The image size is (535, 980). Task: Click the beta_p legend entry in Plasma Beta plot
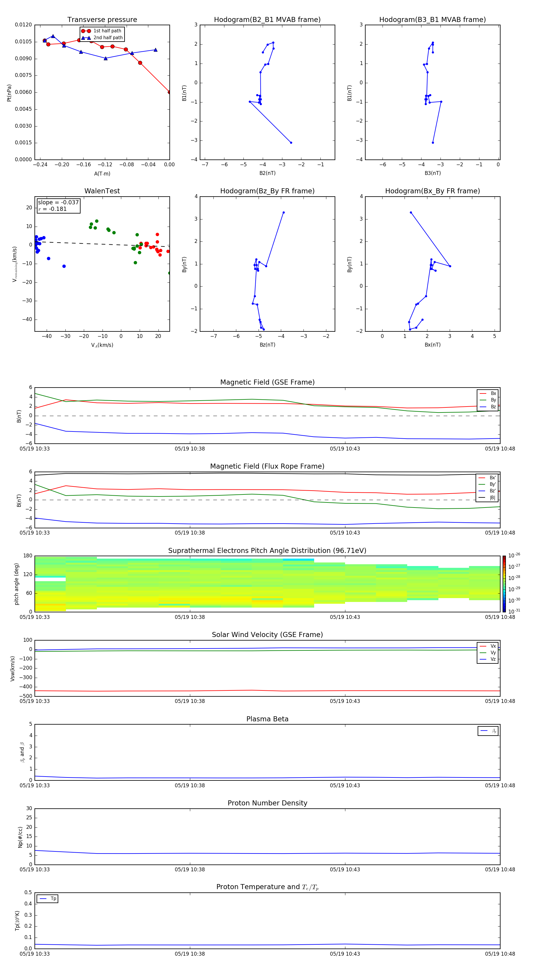coord(488,731)
